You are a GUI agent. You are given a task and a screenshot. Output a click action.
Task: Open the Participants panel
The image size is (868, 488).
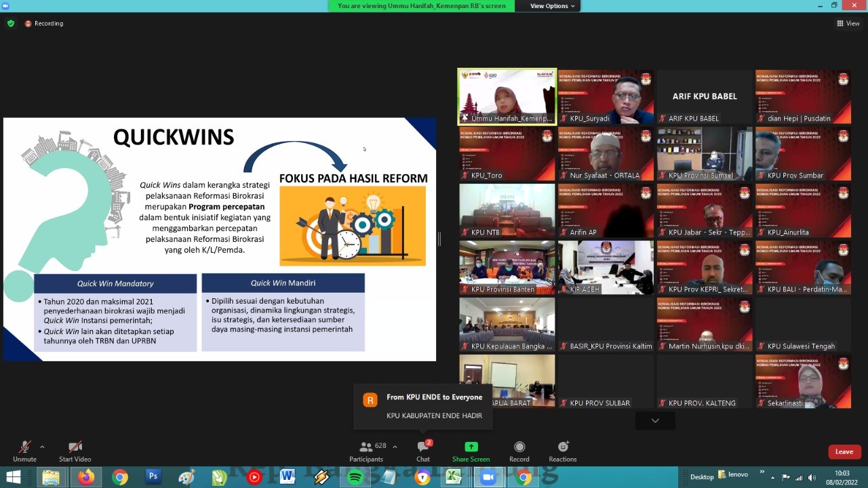point(367,451)
